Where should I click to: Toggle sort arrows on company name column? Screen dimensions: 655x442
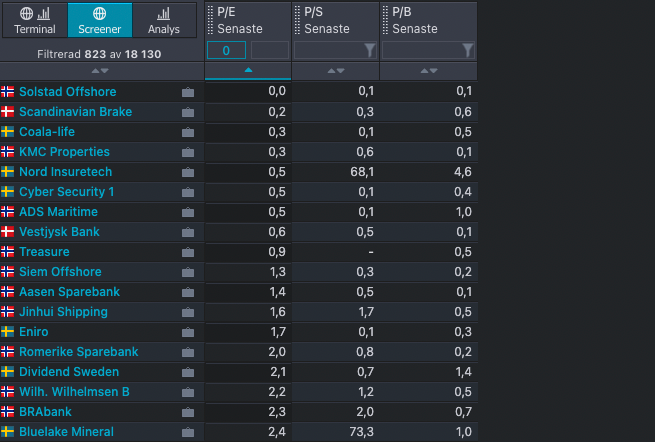(100, 71)
